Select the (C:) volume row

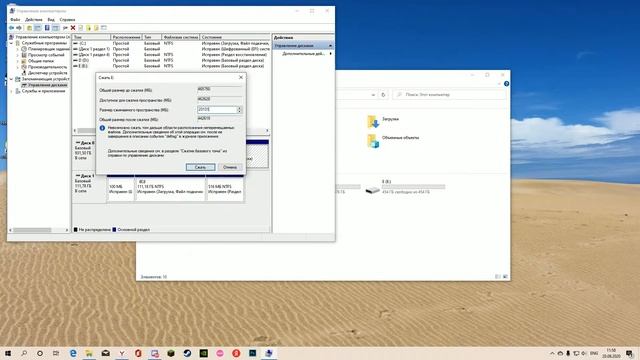pos(171,43)
